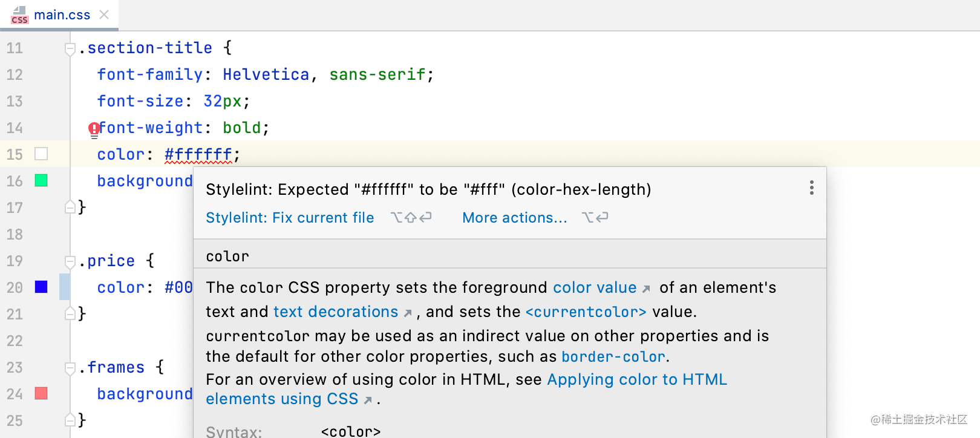Open external link arrow after color value

coord(646,289)
